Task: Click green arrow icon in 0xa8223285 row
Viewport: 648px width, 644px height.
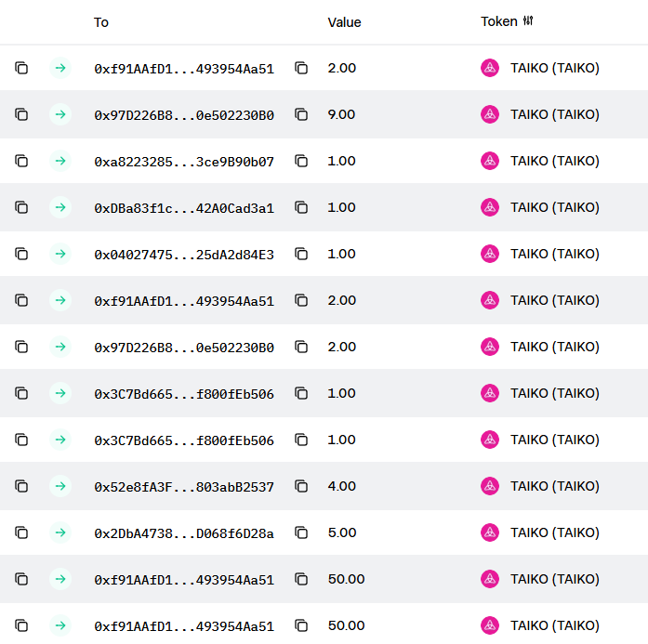Action: 60,161
